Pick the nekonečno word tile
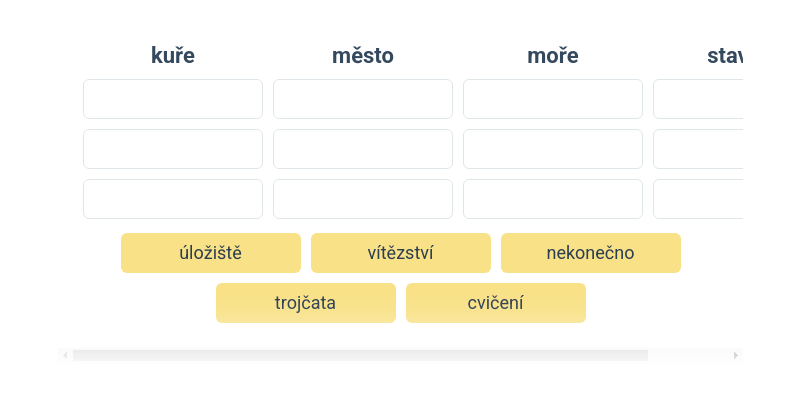Image resolution: width=800 pixels, height=400 pixels. coord(590,253)
